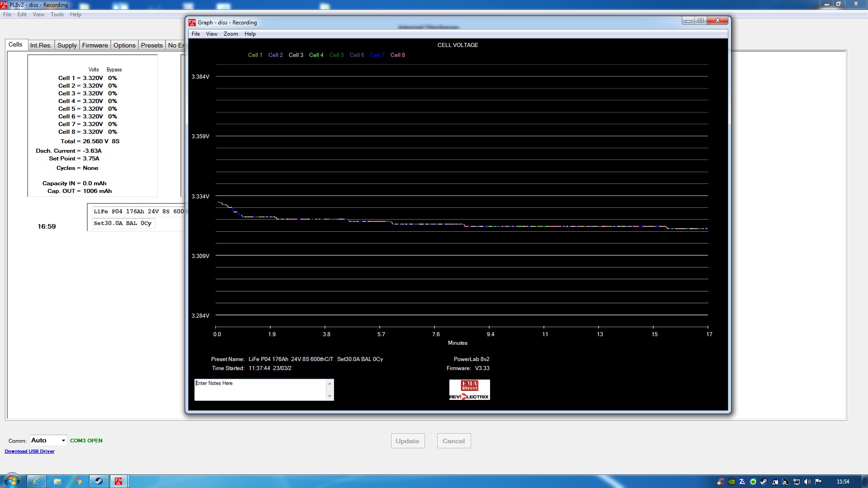Expand the Comm Auto dropdown

click(x=63, y=441)
